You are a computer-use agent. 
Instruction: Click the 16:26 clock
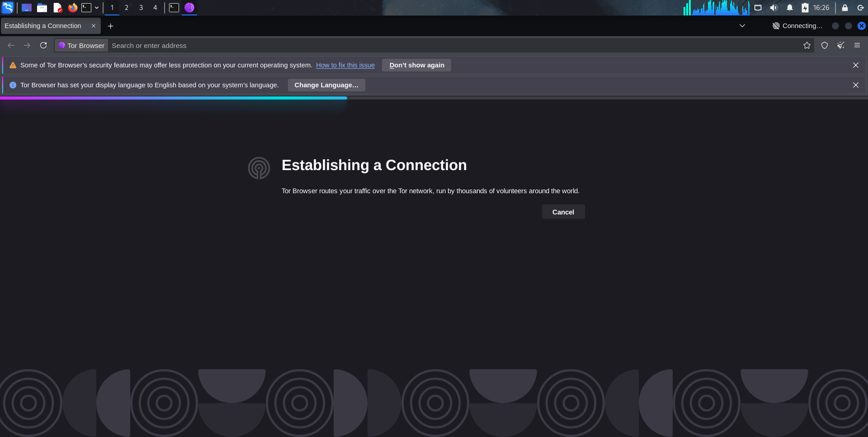821,8
